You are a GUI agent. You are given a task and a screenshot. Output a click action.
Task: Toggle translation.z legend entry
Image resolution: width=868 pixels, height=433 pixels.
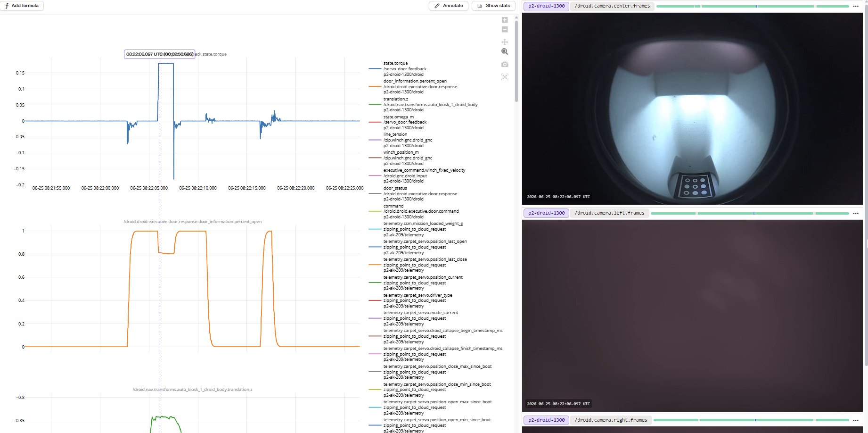(x=424, y=105)
